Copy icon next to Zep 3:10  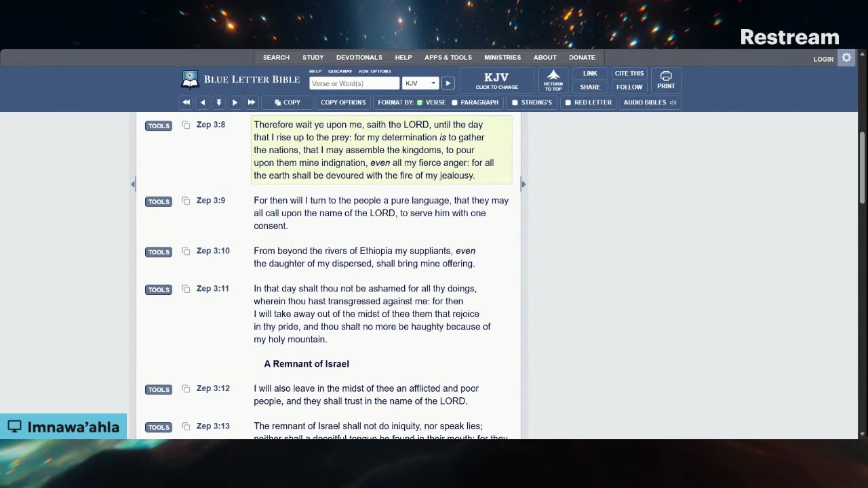pyautogui.click(x=186, y=251)
